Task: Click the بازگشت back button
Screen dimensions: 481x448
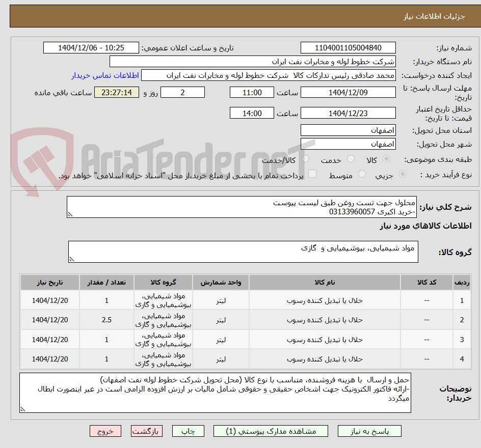Action: click(x=147, y=431)
